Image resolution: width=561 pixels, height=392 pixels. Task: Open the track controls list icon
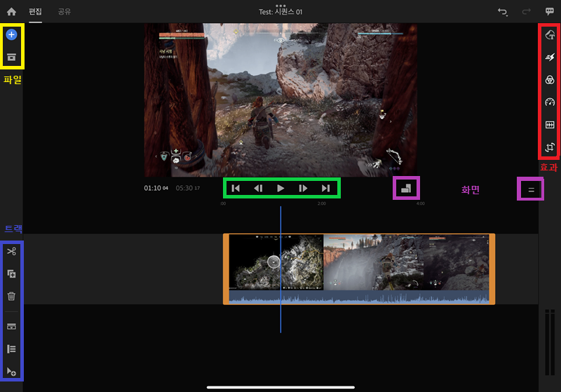click(11, 349)
